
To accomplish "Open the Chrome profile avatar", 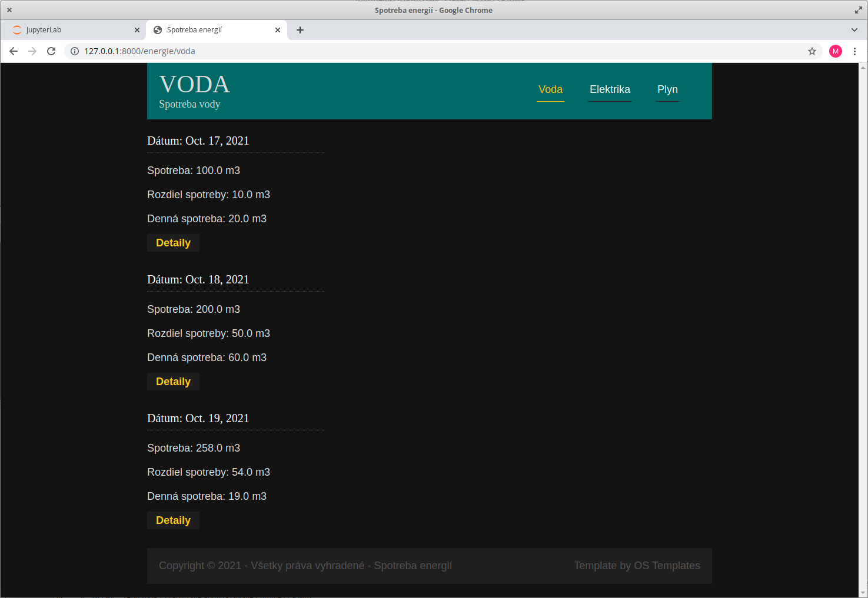I will point(835,51).
